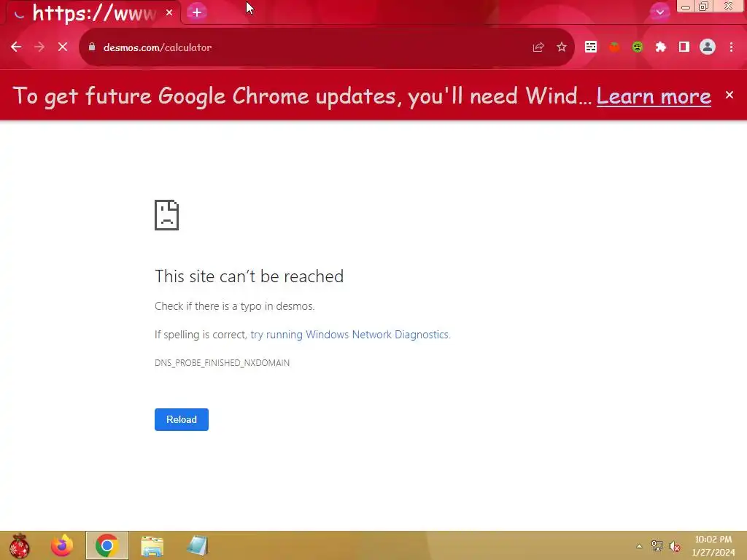Open the profile avatar menu
The image size is (747, 560).
[x=708, y=47]
